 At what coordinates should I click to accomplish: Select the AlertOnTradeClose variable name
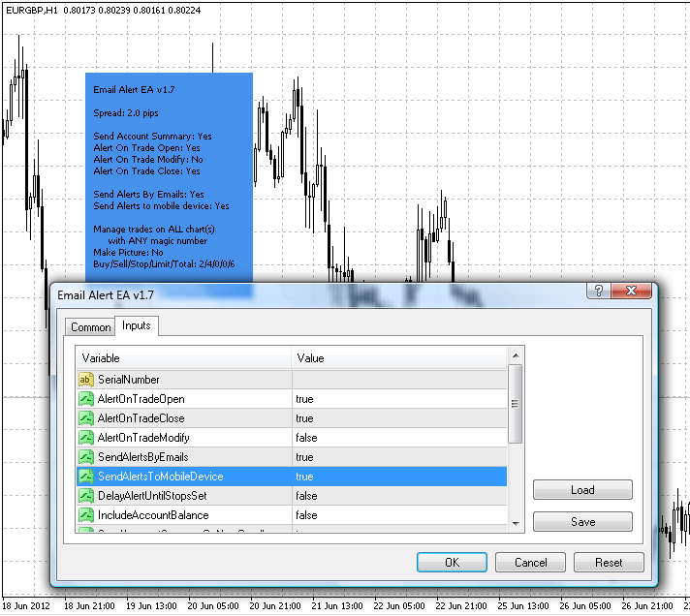(141, 418)
